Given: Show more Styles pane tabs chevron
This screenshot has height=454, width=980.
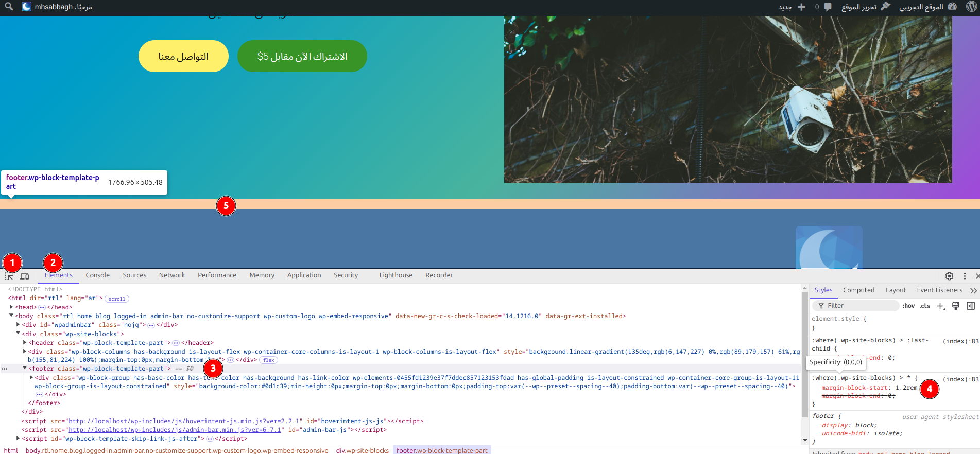Looking at the screenshot, I should (973, 290).
